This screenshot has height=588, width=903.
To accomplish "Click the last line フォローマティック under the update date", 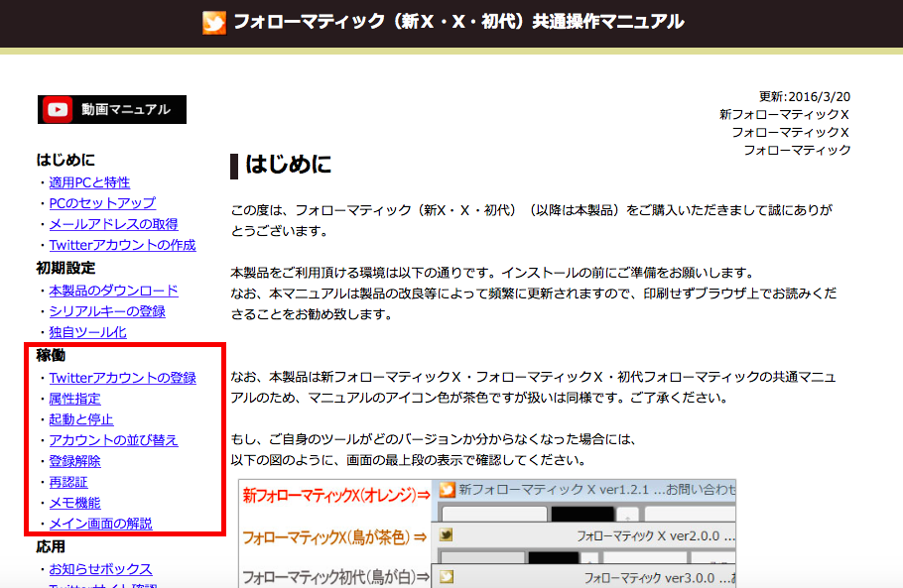I will 797,150.
